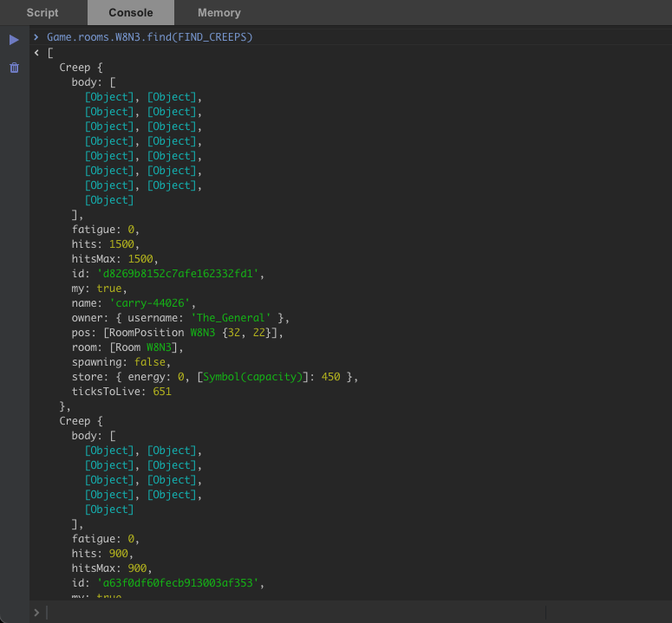The image size is (672, 623).
Task: Click the spawning: false line
Action: tap(121, 362)
